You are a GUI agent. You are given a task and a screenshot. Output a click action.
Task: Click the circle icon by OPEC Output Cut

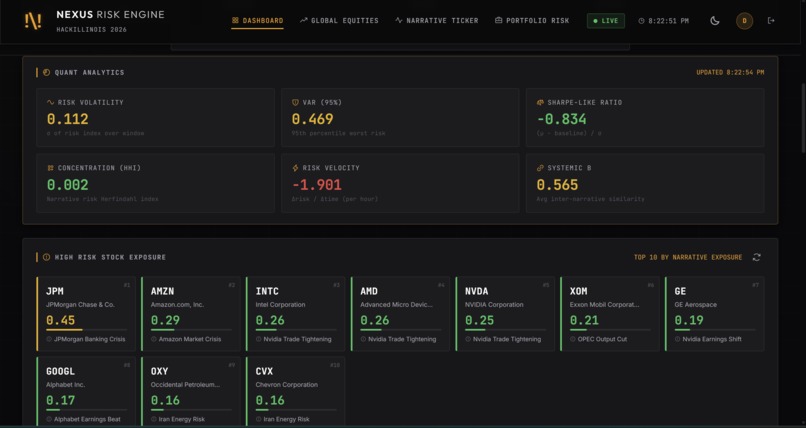573,339
